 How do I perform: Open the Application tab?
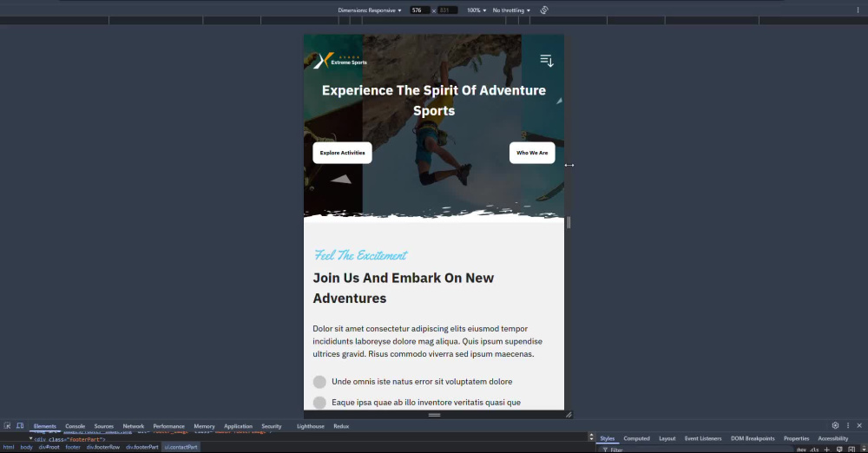point(238,426)
